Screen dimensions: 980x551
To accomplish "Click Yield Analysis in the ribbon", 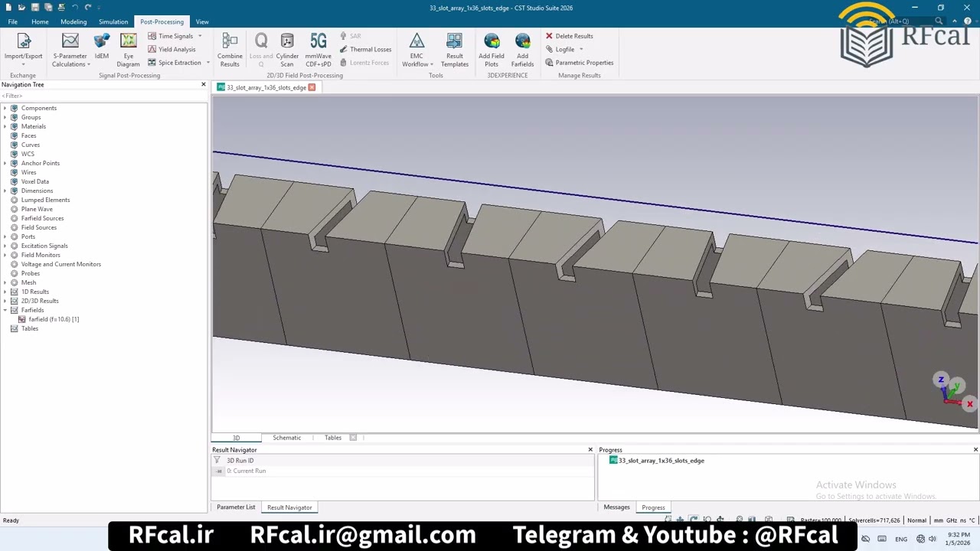I will pyautogui.click(x=171, y=49).
